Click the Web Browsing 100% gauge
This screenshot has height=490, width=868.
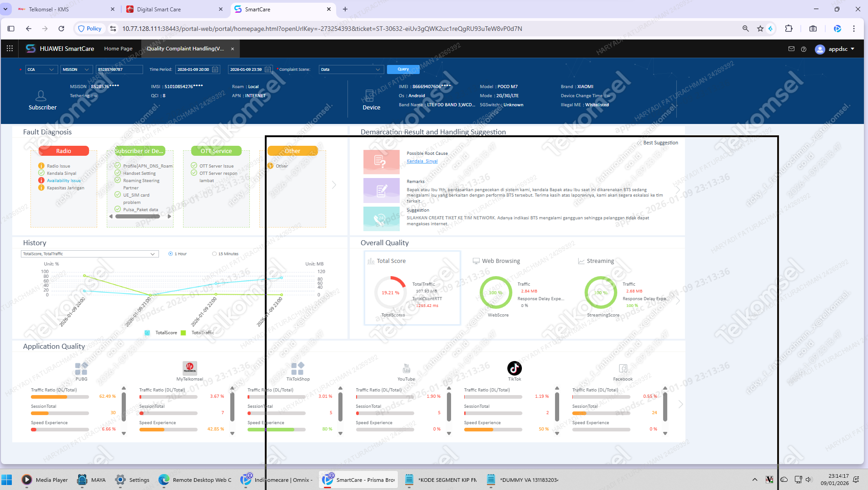click(496, 292)
